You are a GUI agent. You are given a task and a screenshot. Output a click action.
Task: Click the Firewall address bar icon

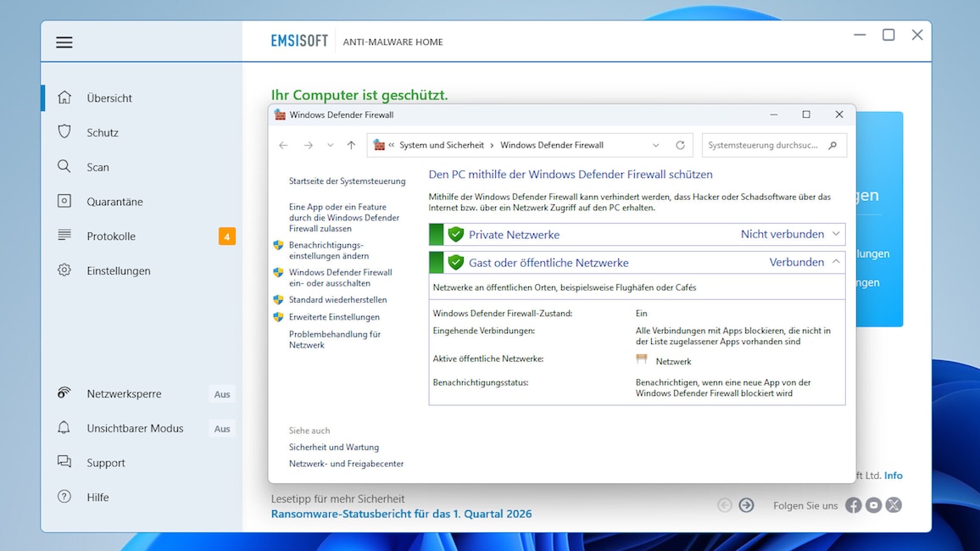pos(379,145)
